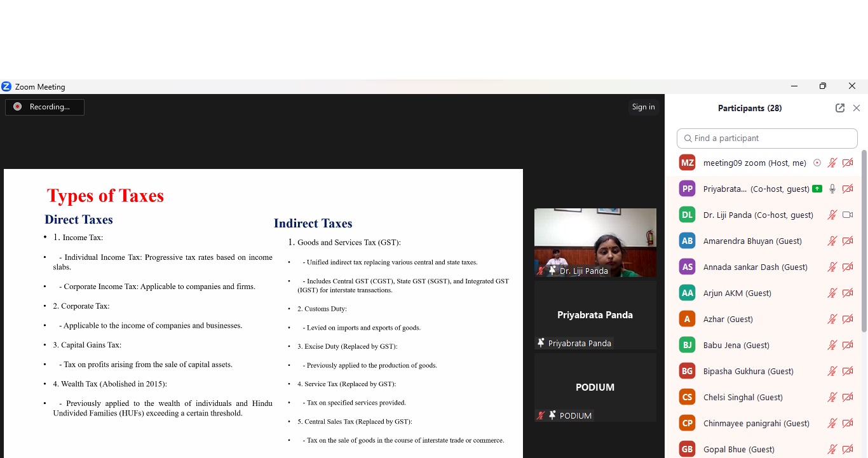Click Dr. Liji Panda's muted microphone icon
The image size is (868, 458).
tap(832, 215)
